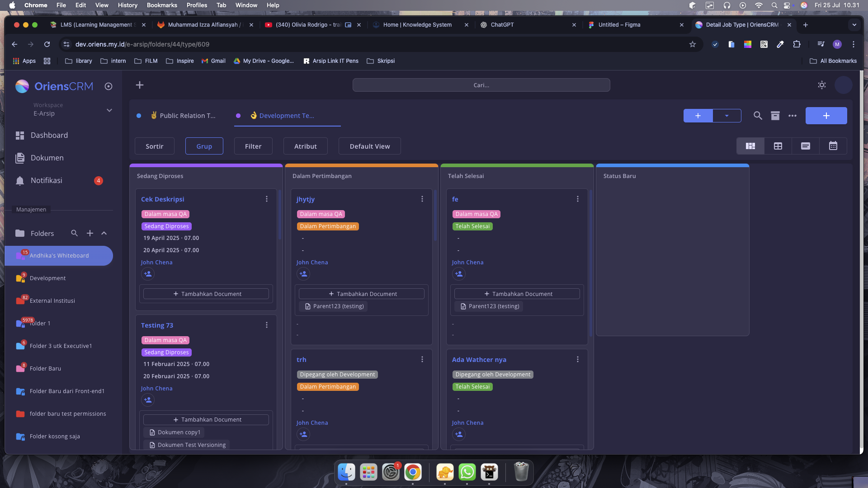This screenshot has width=868, height=488.
Task: Search folders using sidebar magnifier icon
Action: click(x=75, y=233)
